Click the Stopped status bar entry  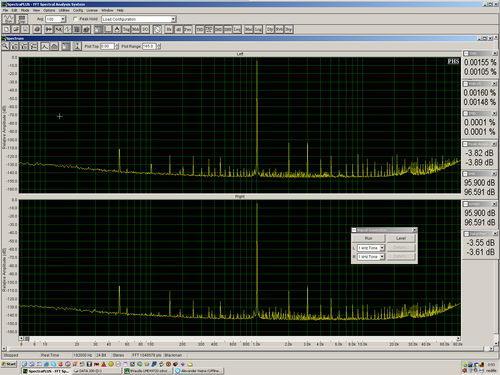tap(11, 355)
